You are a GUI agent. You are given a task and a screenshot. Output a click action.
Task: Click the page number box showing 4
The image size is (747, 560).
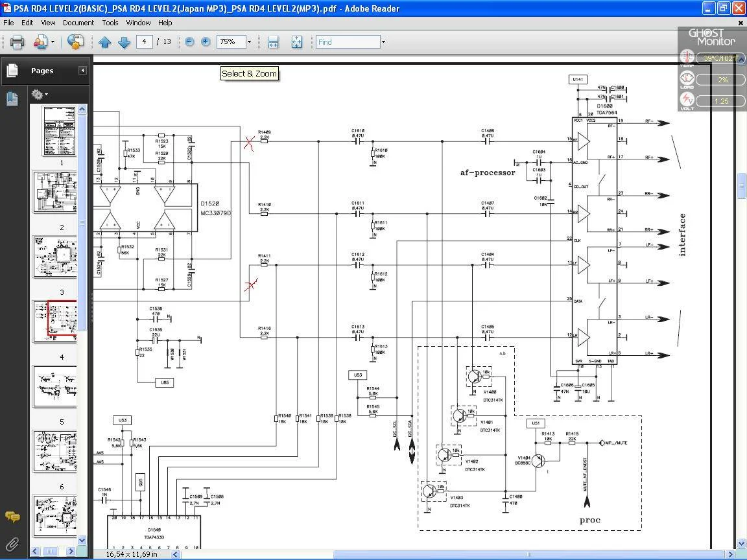click(144, 42)
